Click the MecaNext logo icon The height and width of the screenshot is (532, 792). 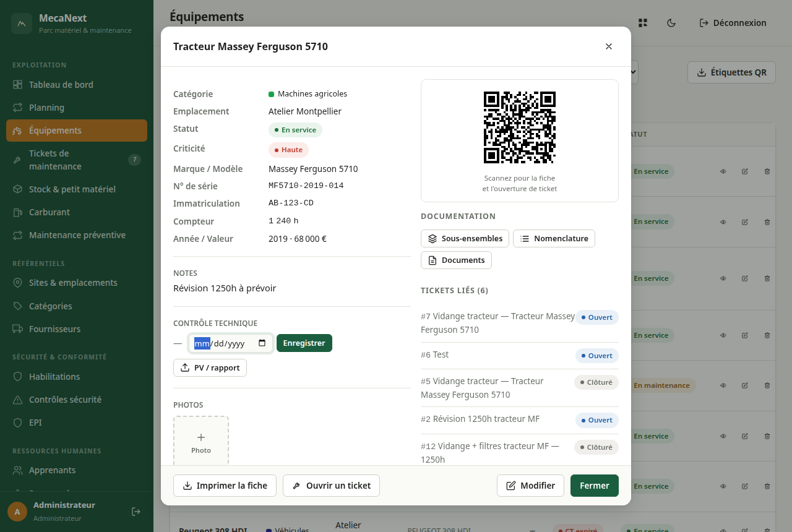pyautogui.click(x=22, y=24)
